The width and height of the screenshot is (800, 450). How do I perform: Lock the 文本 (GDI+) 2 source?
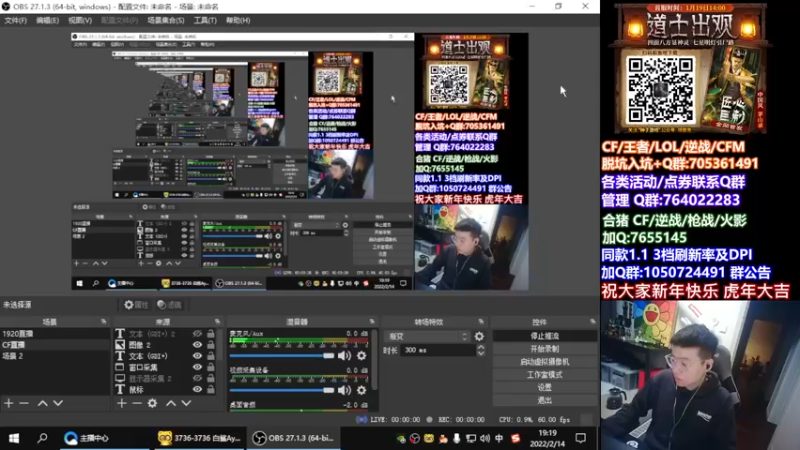coord(211,334)
